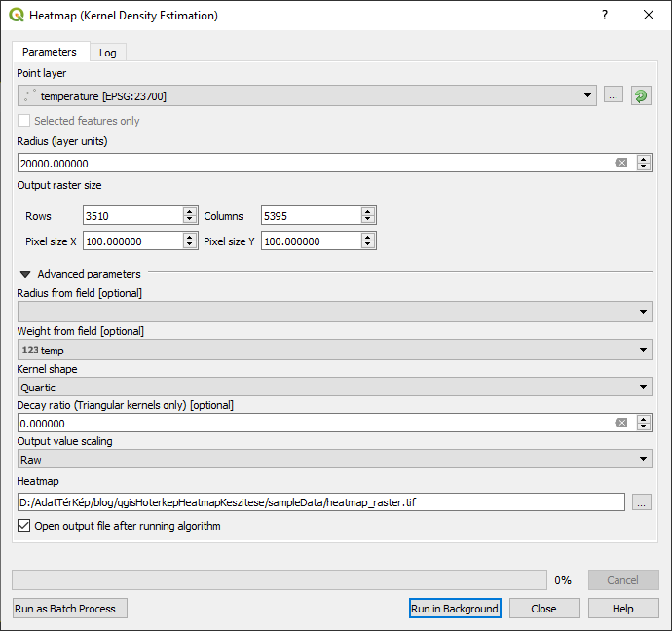
Task: Collapse the Advanced parameters section
Action: point(25,274)
